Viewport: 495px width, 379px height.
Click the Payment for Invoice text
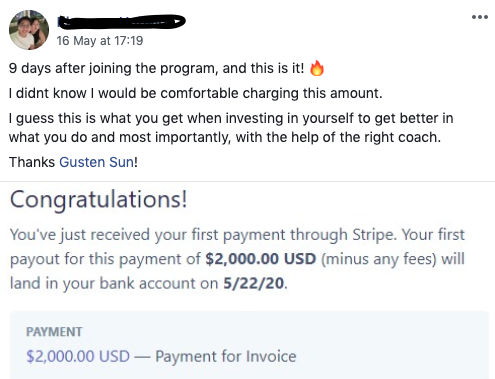pos(226,356)
